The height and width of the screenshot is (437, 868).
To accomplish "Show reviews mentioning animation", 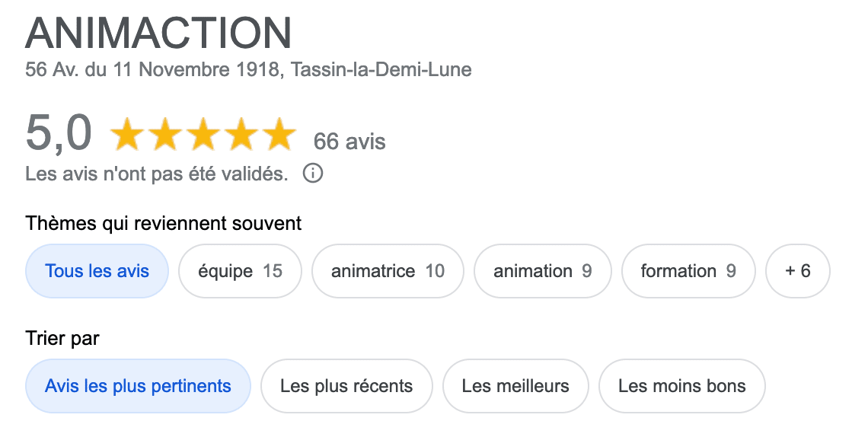I will [542, 271].
